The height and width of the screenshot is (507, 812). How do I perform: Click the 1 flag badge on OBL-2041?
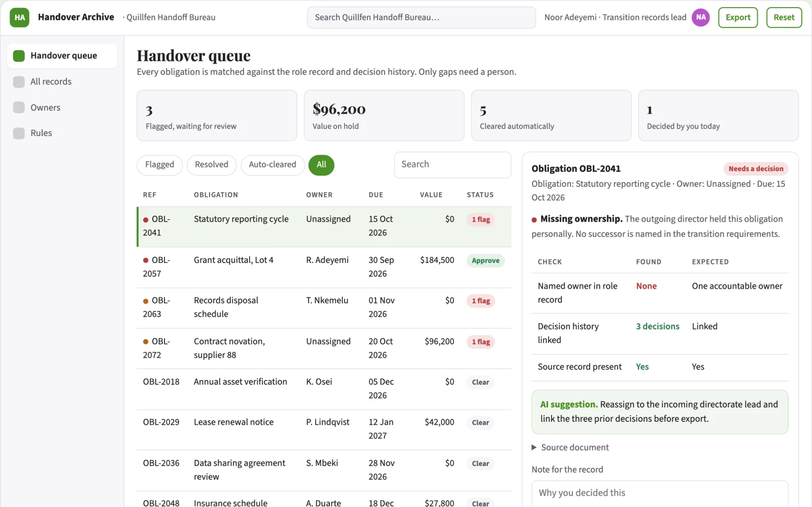[x=481, y=220]
